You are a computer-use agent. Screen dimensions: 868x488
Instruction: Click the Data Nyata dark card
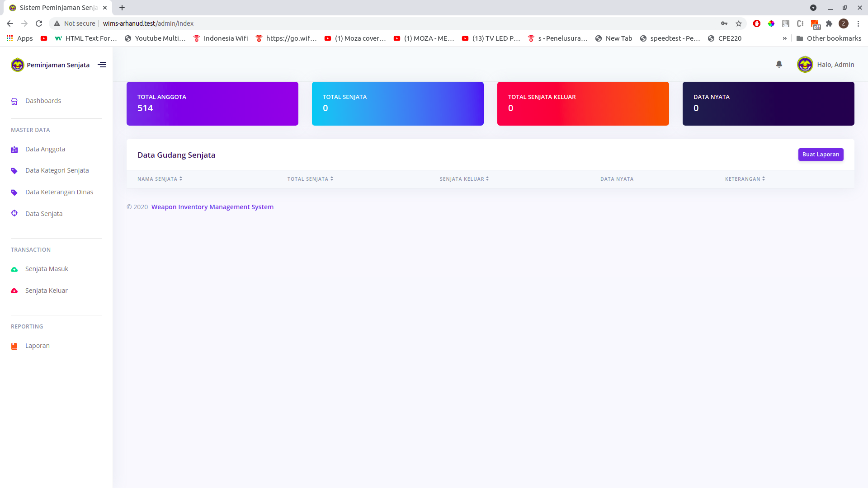pyautogui.click(x=769, y=103)
